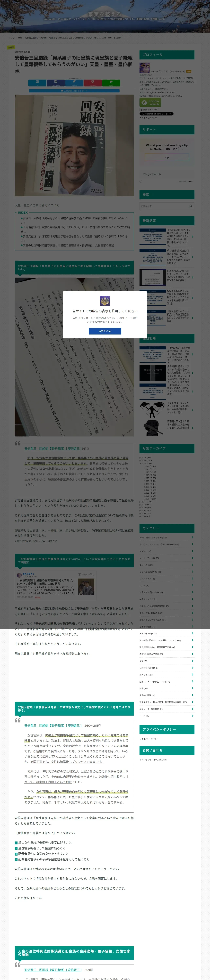Screen dimensions: 210x980
Task: Open the プライバシーポリシー link
Action: [149, 738]
